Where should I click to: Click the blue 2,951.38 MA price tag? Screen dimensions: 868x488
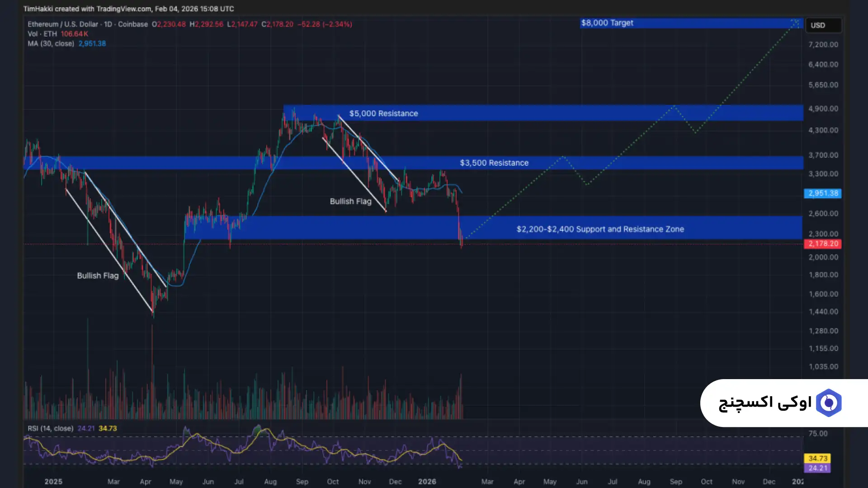point(822,193)
